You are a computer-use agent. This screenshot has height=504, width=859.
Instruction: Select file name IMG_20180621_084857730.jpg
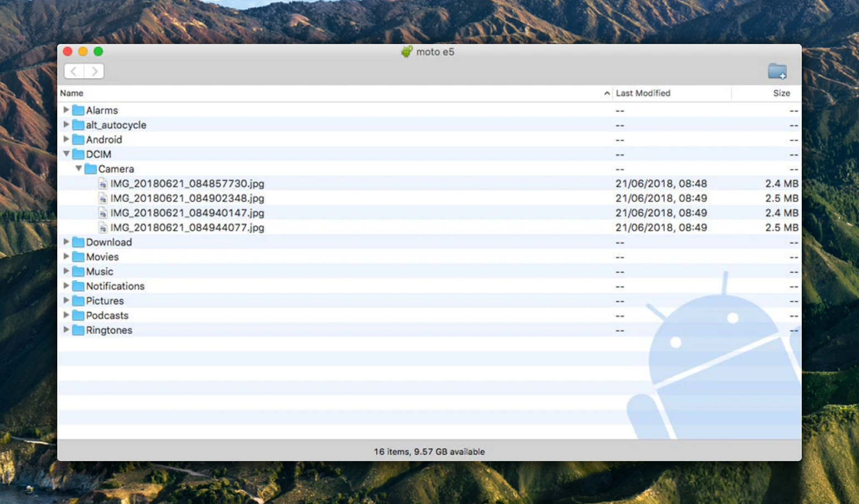[187, 184]
